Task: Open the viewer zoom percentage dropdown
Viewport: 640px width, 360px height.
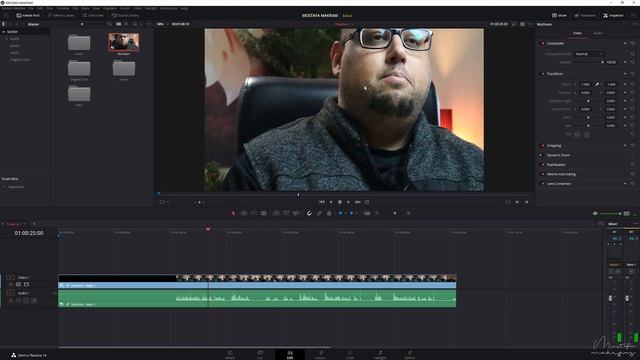Action: pos(162,24)
